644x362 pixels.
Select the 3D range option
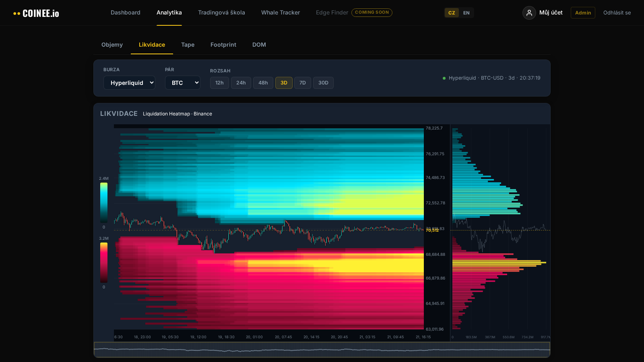pyautogui.click(x=284, y=83)
